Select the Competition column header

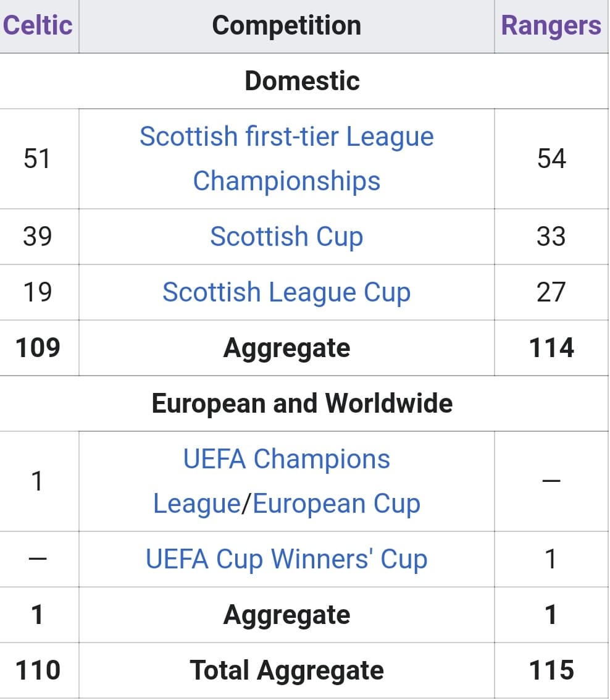(286, 26)
